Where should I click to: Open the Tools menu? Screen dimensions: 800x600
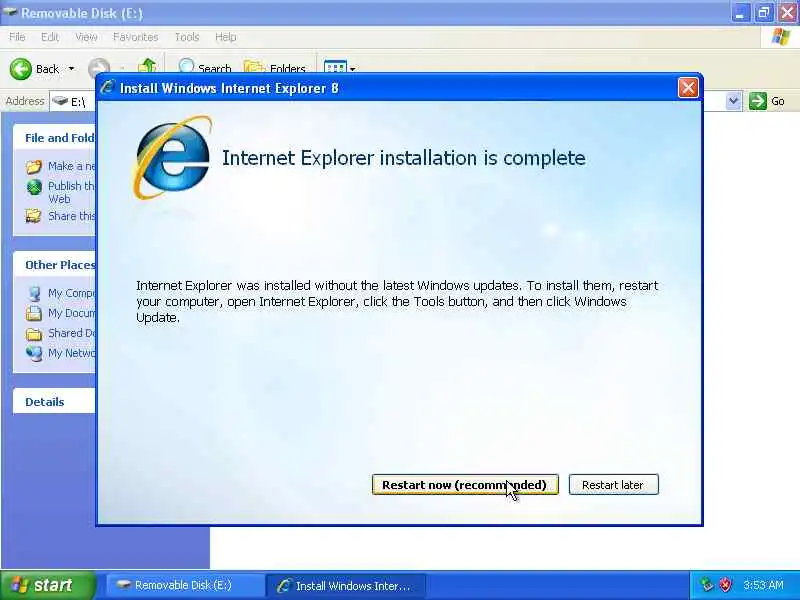point(187,37)
